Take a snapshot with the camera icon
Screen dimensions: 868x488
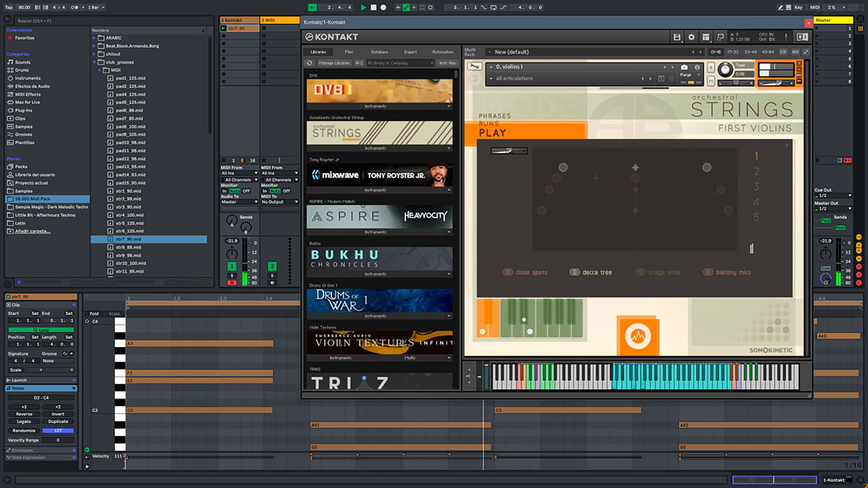click(x=684, y=67)
